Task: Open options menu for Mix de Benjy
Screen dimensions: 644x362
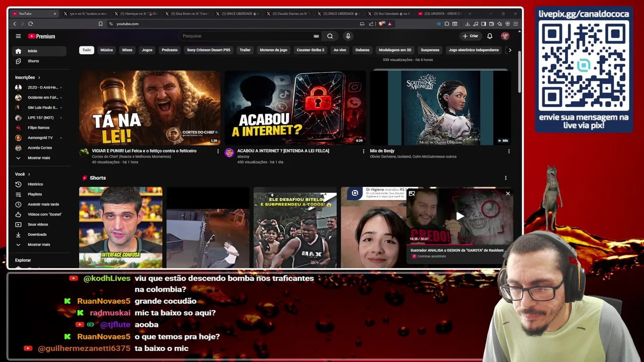Action: point(509,151)
